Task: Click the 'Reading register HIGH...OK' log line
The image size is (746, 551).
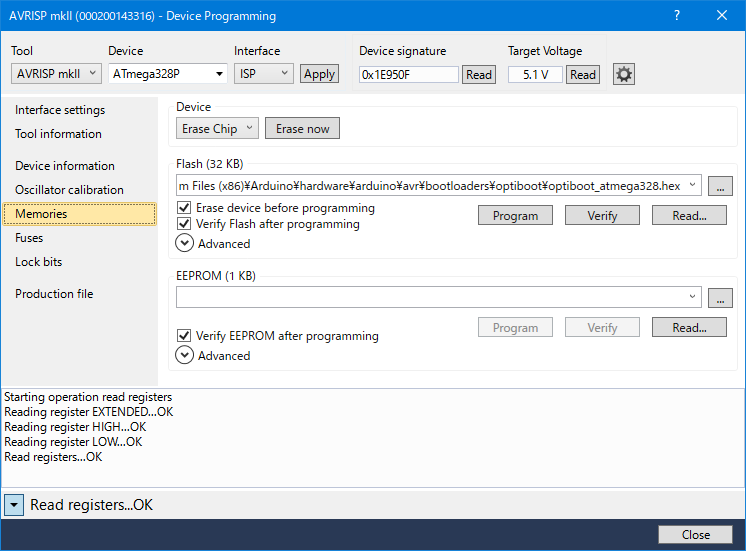Action: tap(75, 427)
